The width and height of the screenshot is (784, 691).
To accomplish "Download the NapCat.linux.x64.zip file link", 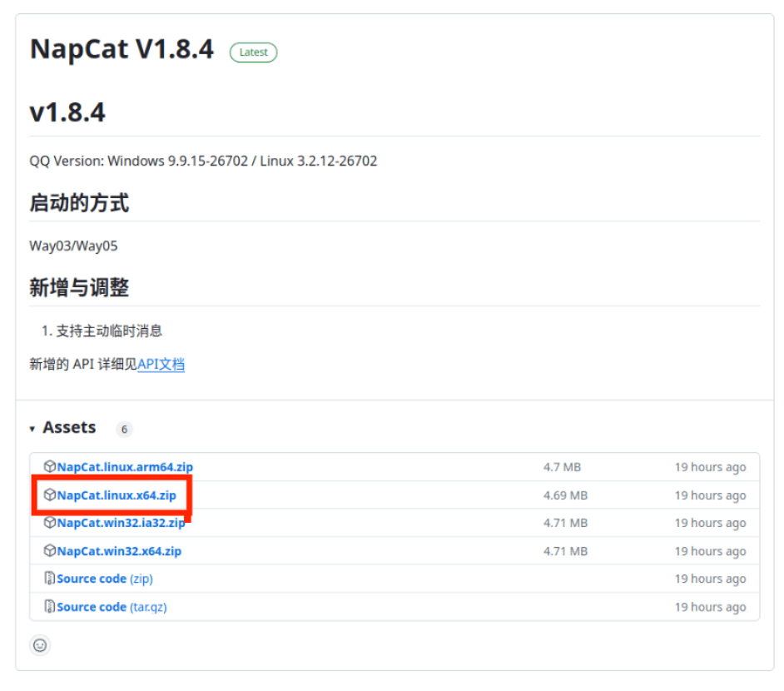I will (117, 495).
